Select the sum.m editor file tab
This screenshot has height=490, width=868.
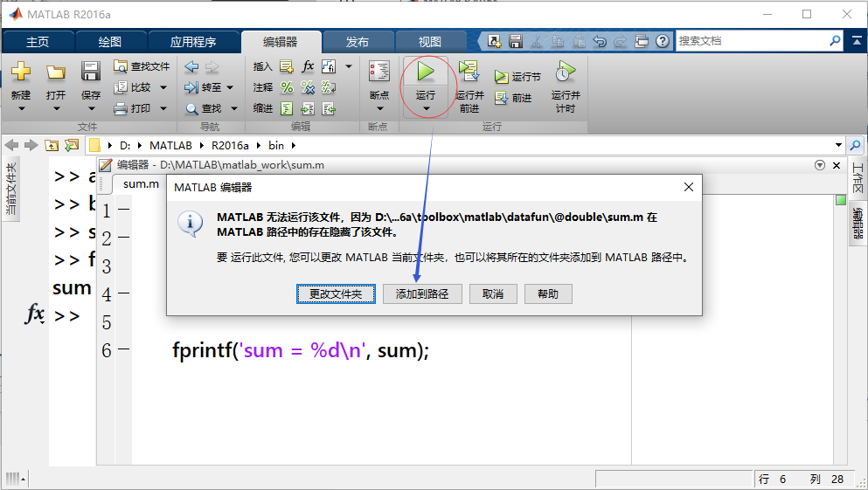click(141, 183)
